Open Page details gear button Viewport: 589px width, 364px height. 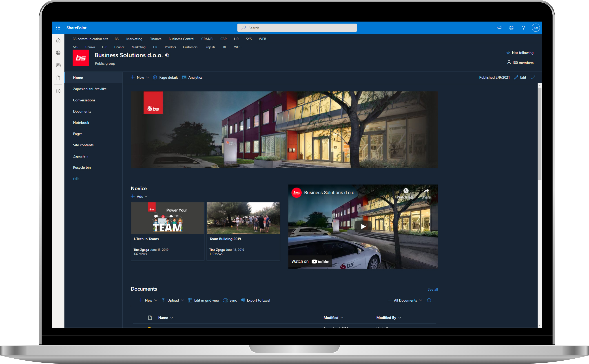pos(166,77)
